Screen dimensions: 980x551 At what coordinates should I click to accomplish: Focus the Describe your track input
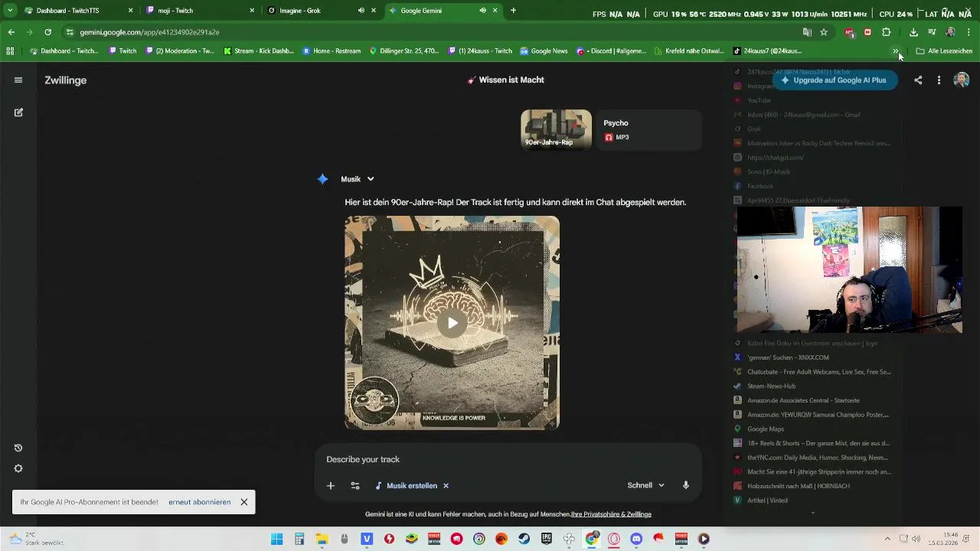tap(508, 459)
